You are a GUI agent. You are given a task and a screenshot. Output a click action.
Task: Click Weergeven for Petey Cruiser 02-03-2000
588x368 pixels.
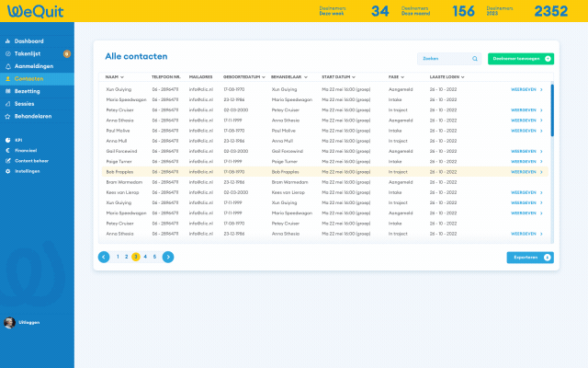[x=526, y=110]
